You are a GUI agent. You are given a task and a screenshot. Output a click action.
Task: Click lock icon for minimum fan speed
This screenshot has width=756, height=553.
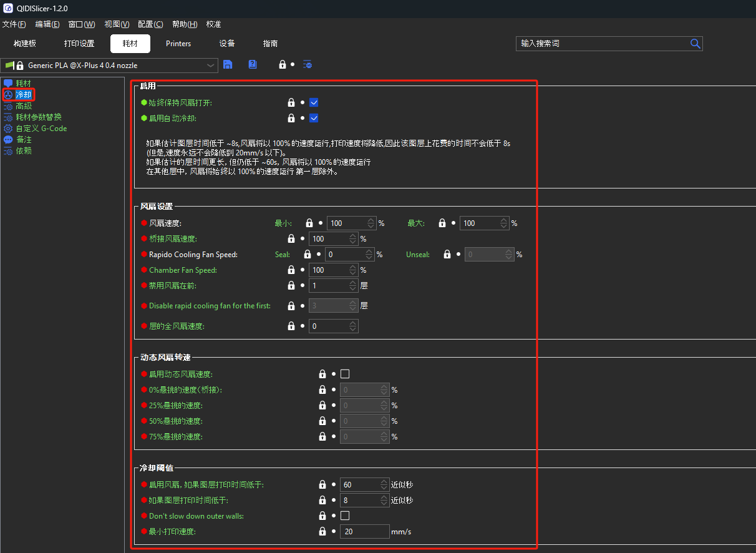309,223
